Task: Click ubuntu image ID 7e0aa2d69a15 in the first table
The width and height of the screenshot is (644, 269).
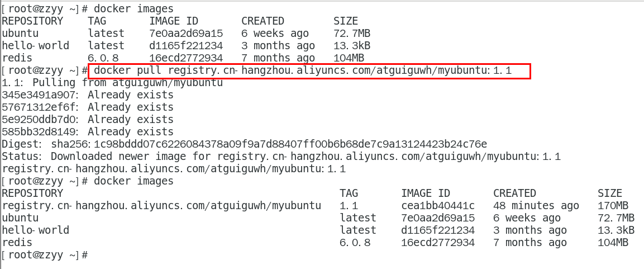Action: pos(186,34)
